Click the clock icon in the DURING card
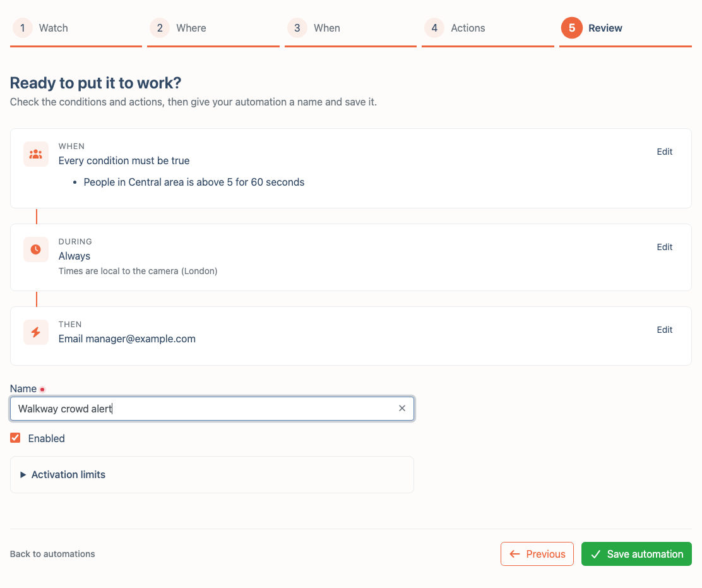The image size is (702, 588). pos(36,249)
